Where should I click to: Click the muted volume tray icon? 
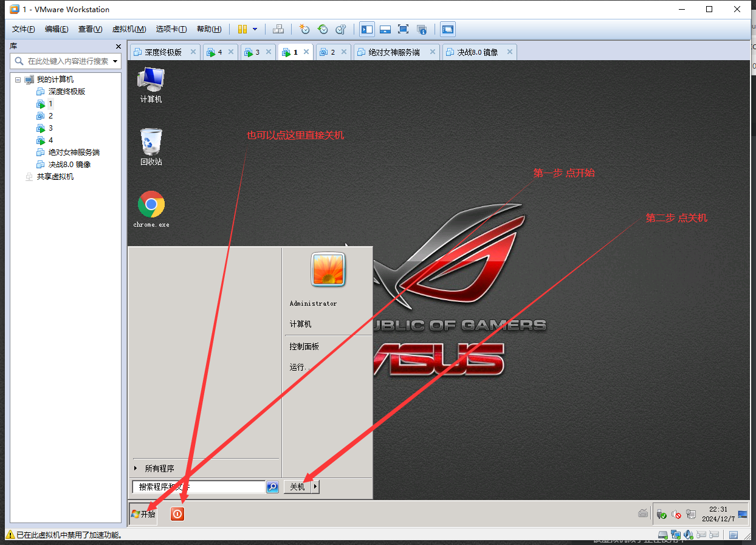click(676, 514)
